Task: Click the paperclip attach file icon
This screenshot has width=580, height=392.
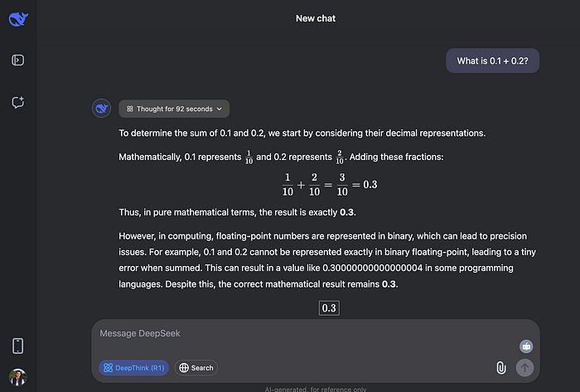Action: point(500,368)
